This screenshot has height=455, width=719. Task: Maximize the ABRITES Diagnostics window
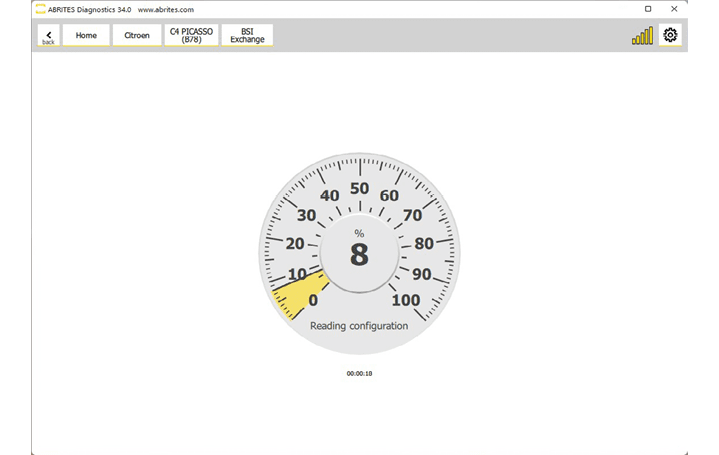coord(647,9)
